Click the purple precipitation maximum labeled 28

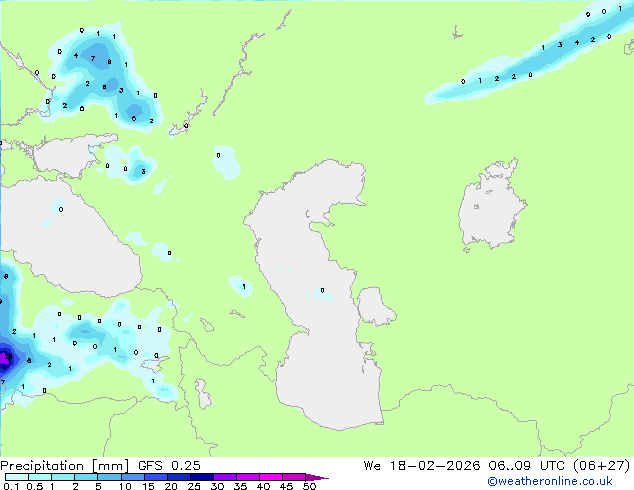point(6,357)
